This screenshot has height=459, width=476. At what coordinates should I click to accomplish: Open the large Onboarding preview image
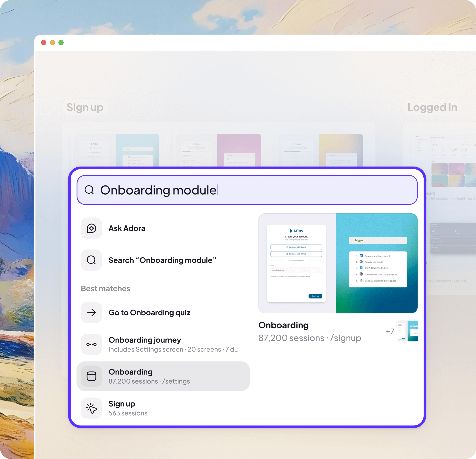tap(338, 263)
